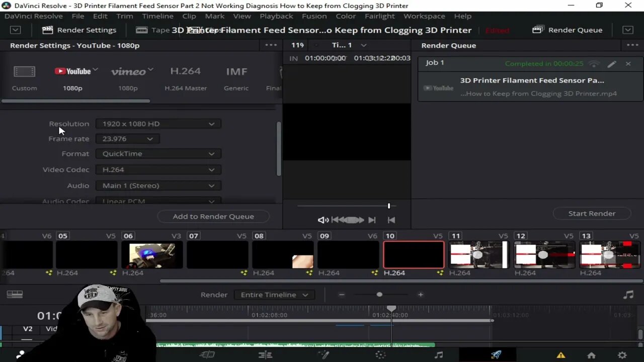Click the render settings vertical scrollbar

[278, 149]
